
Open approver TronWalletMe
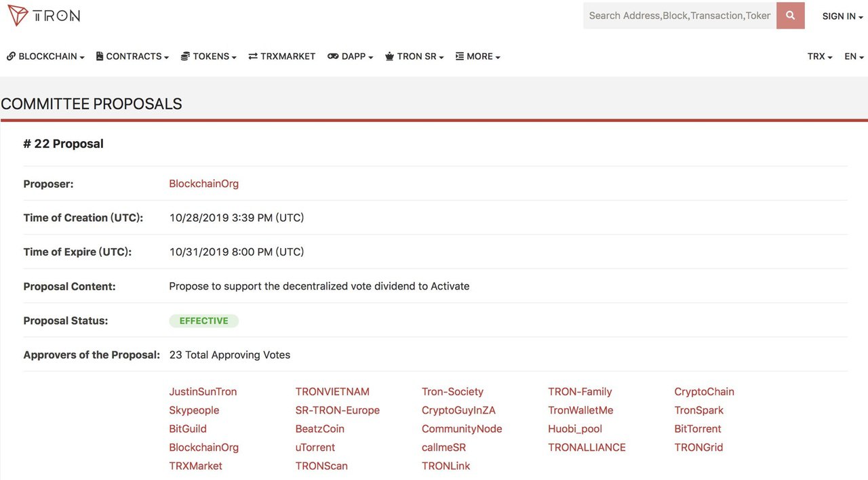tap(580, 410)
